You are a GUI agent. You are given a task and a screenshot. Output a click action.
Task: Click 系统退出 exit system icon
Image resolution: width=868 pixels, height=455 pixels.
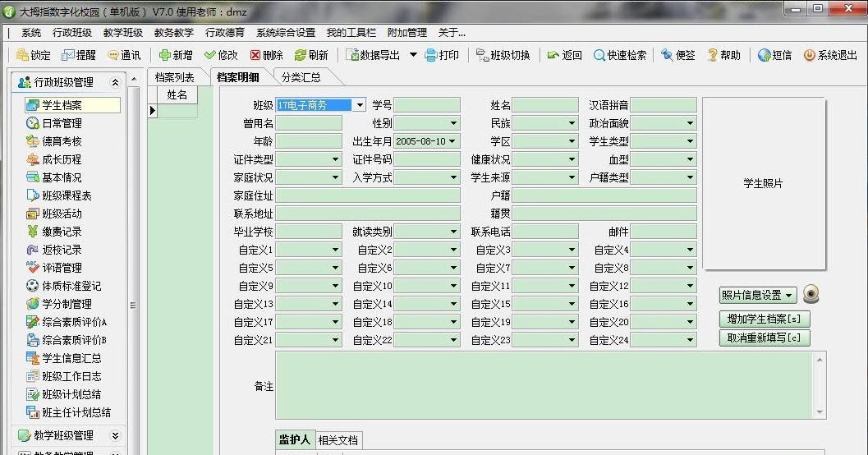(x=810, y=55)
